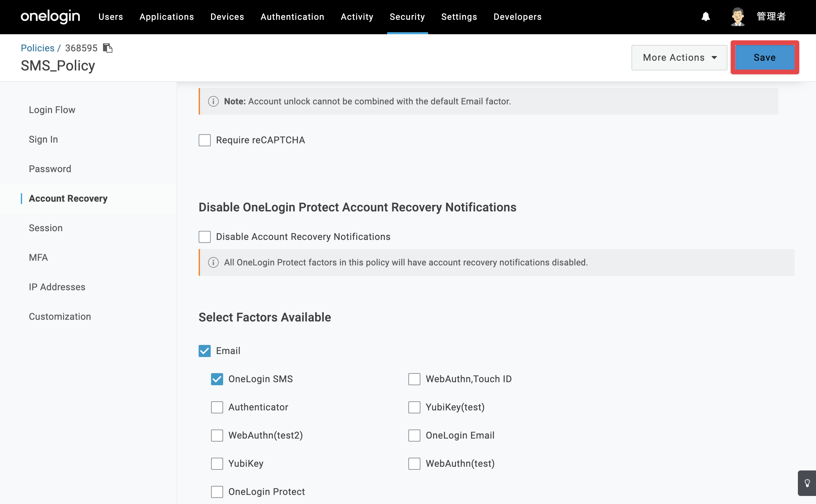Click the user avatar picture

[x=737, y=16]
